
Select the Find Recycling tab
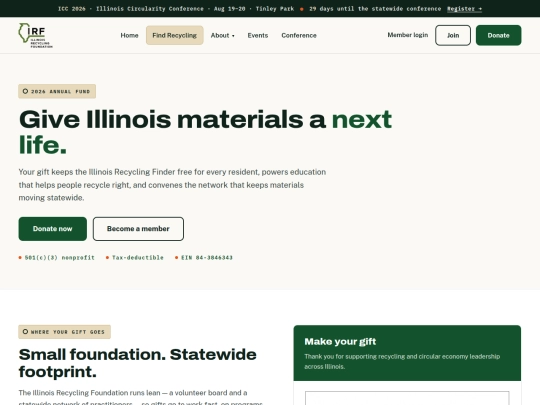click(x=175, y=35)
